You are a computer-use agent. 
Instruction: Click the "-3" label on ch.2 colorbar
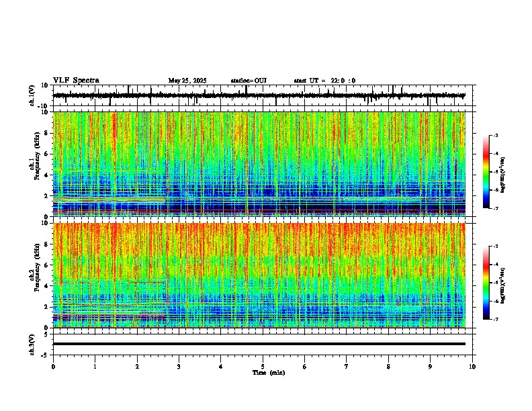(x=495, y=246)
